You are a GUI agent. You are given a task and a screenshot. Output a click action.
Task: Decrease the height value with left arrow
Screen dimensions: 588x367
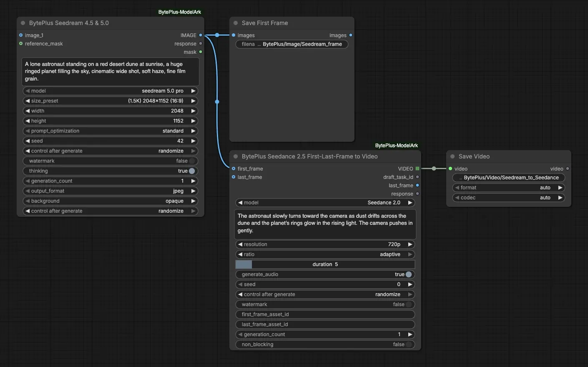click(x=28, y=121)
